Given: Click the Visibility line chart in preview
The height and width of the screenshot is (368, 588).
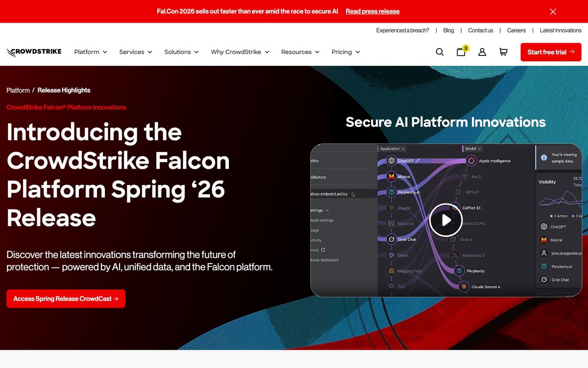Looking at the screenshot, I should (x=560, y=199).
